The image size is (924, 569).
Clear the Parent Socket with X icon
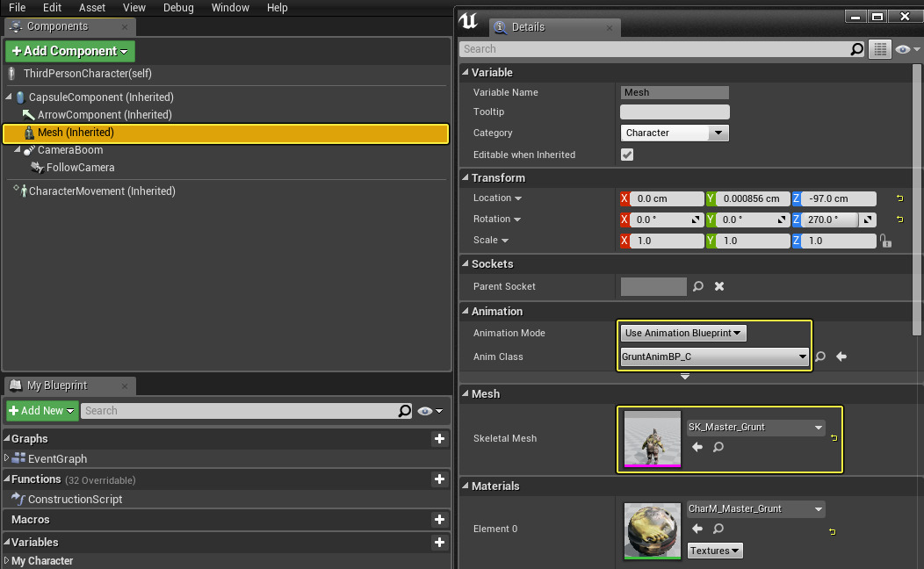click(718, 286)
